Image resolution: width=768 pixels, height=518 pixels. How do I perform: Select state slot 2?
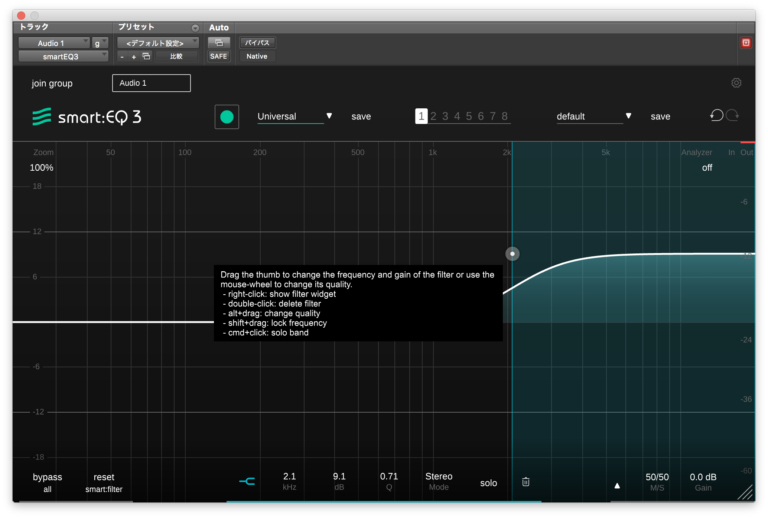point(433,116)
